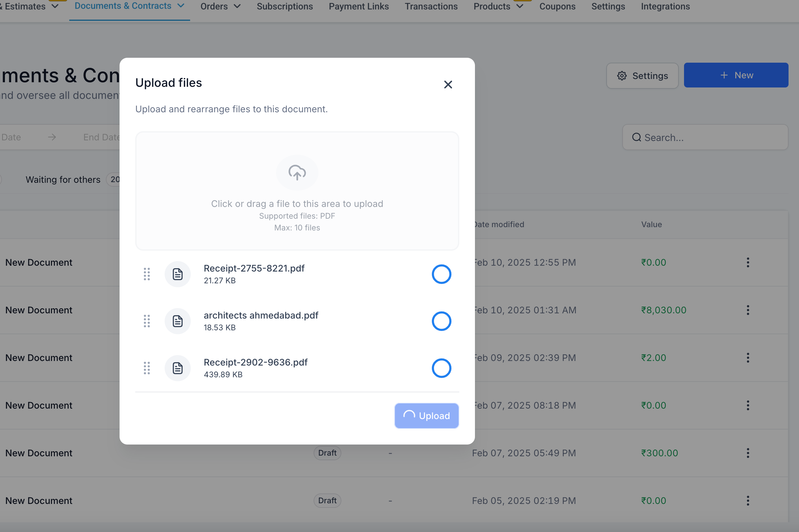Click the blue New button
Screen dimensions: 799x532
736,75
